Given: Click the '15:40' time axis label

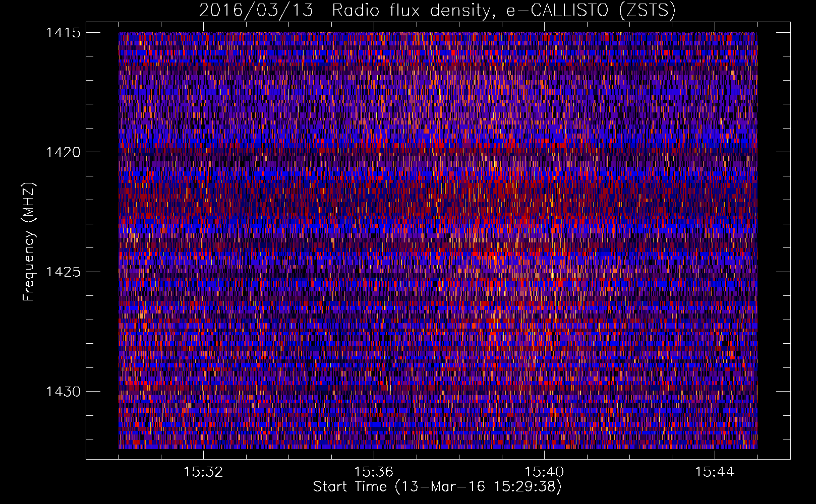Looking at the screenshot, I should coord(544,472).
